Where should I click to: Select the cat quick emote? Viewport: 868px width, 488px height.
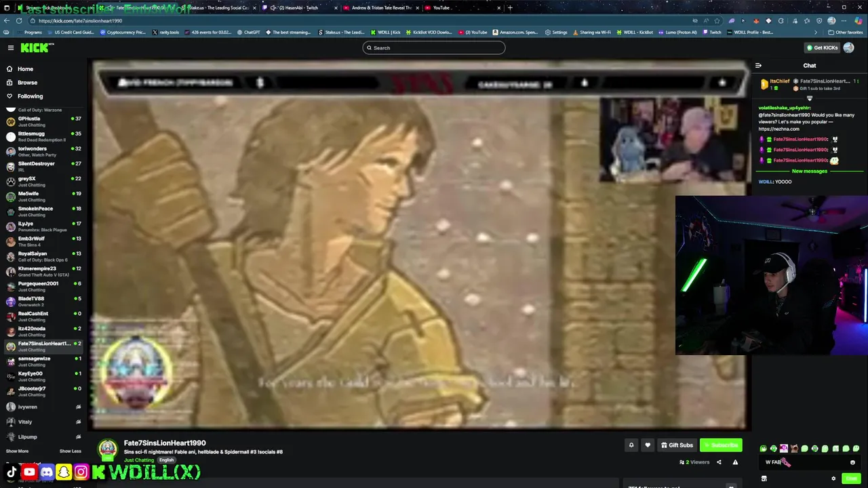[794, 449]
